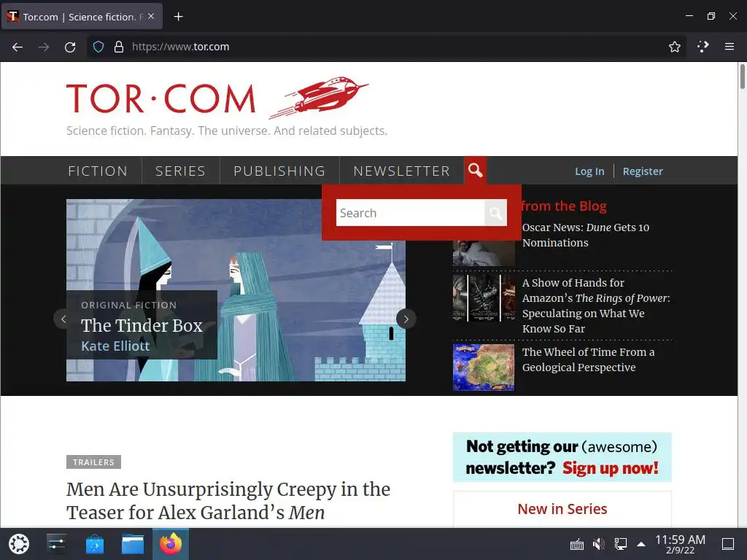This screenshot has width=747, height=560.
Task: Click into the Search text field
Action: click(x=410, y=213)
